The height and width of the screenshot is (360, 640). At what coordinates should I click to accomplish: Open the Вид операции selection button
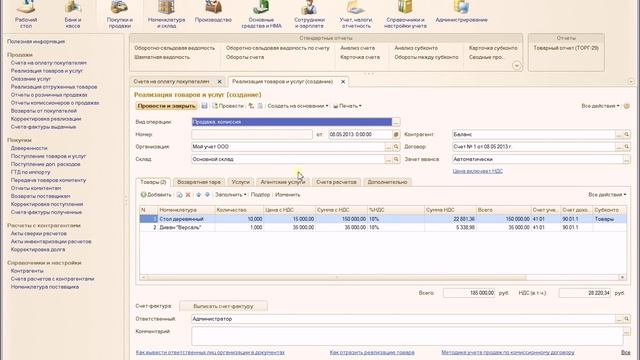pos(396,122)
